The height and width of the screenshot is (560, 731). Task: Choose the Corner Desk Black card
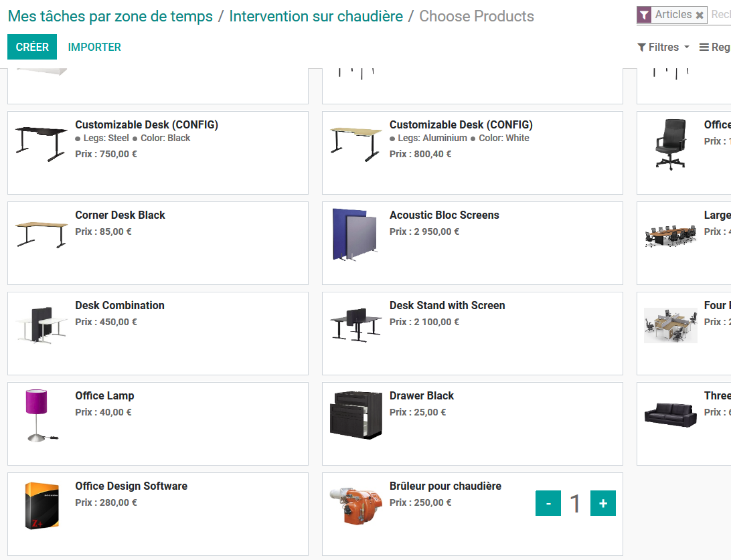click(158, 243)
